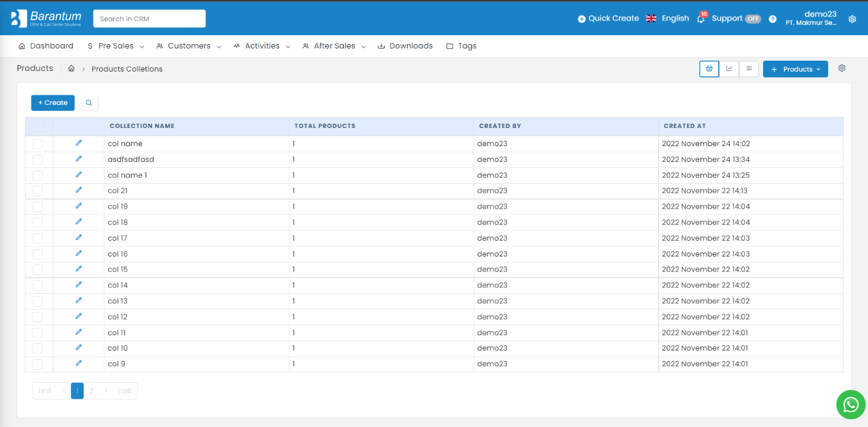Edit the 'col 19' collection
The width and height of the screenshot is (868, 427).
click(x=78, y=206)
